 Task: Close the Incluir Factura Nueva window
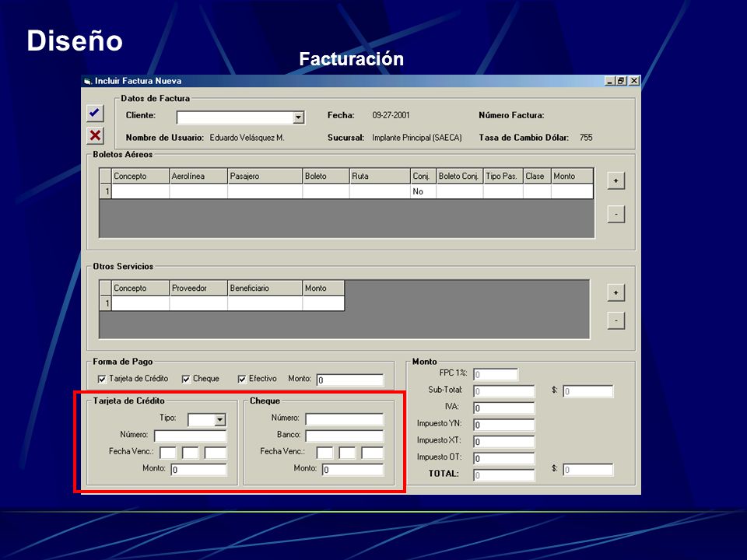[x=633, y=81]
